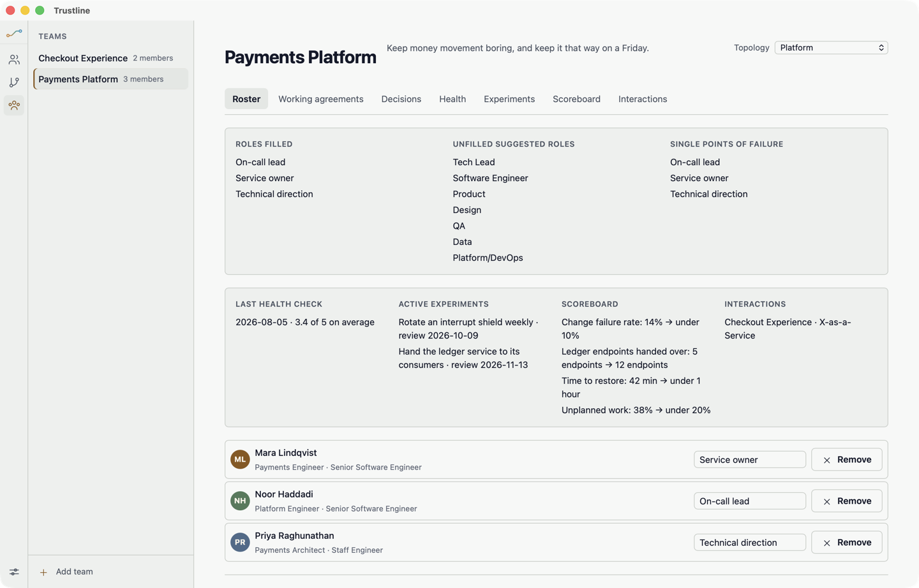The height and width of the screenshot is (588, 919).
Task: Click the Payments Platform page heading
Action: [301, 57]
